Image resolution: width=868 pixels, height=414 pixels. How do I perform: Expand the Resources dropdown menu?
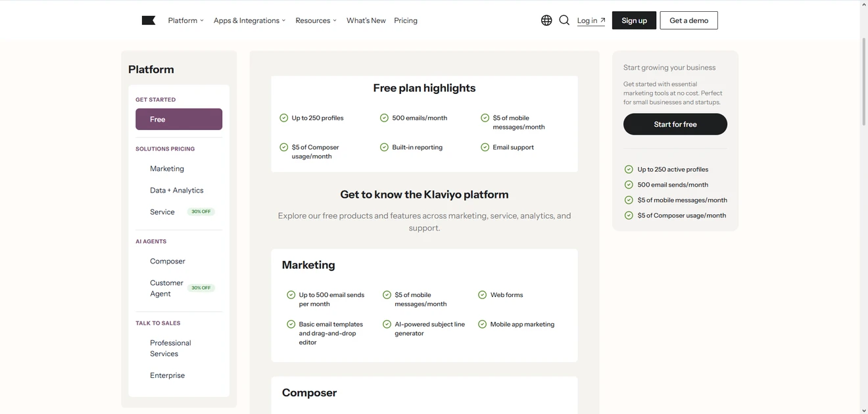[x=316, y=20]
